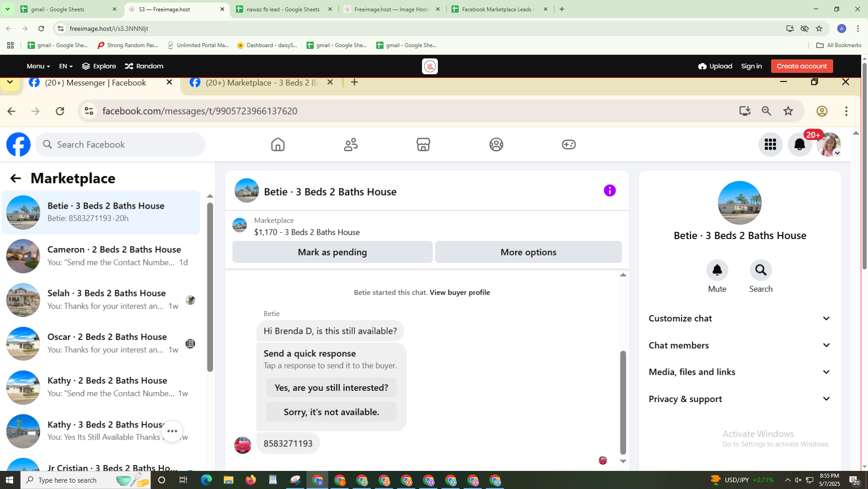
Task: Click the Upload cloud button
Action: pyautogui.click(x=715, y=66)
